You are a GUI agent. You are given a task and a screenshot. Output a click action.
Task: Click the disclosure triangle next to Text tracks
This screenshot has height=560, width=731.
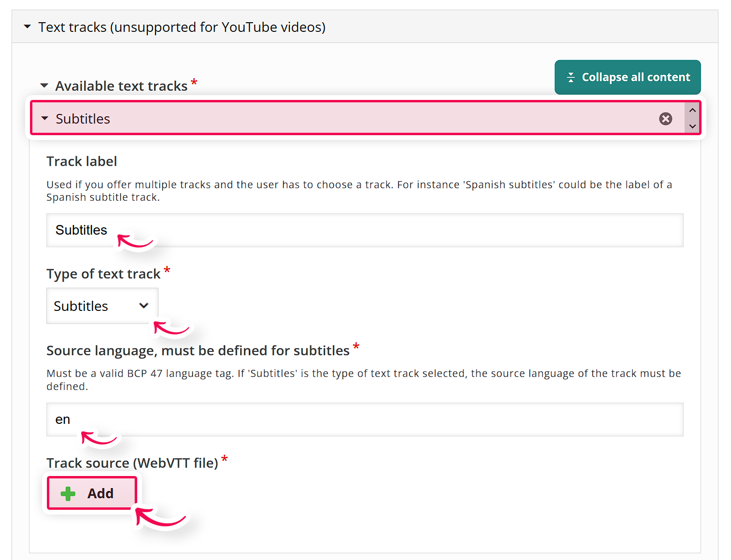(27, 27)
